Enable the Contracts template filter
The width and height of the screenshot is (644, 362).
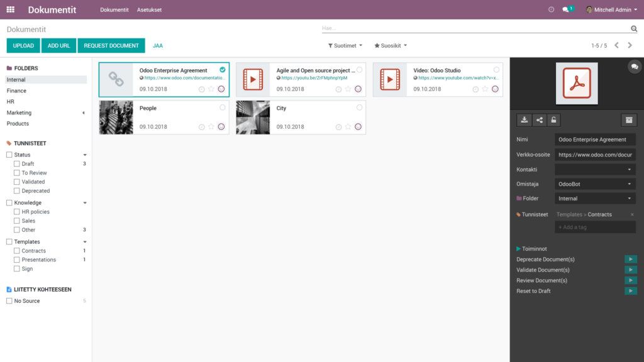16,251
